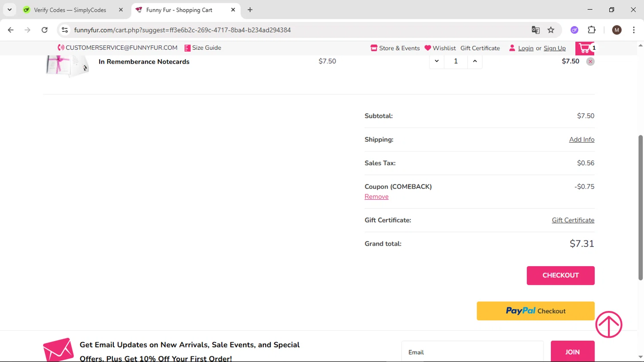Screen dimensions: 644x362
Task: Open the purple extension icon
Action: [574, 30]
